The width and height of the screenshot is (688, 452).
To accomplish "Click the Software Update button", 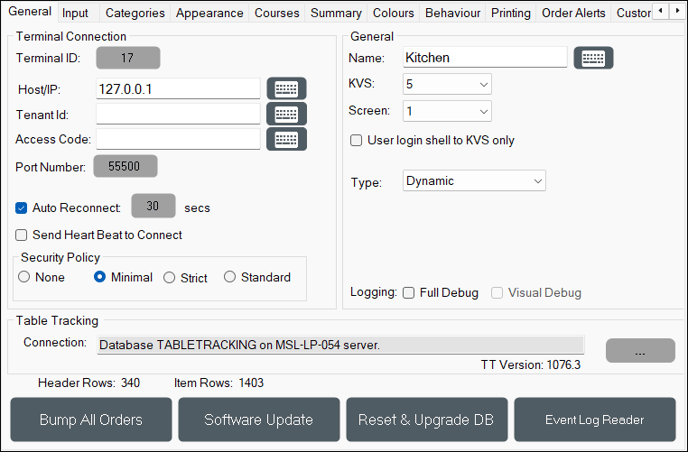I will pos(259,420).
